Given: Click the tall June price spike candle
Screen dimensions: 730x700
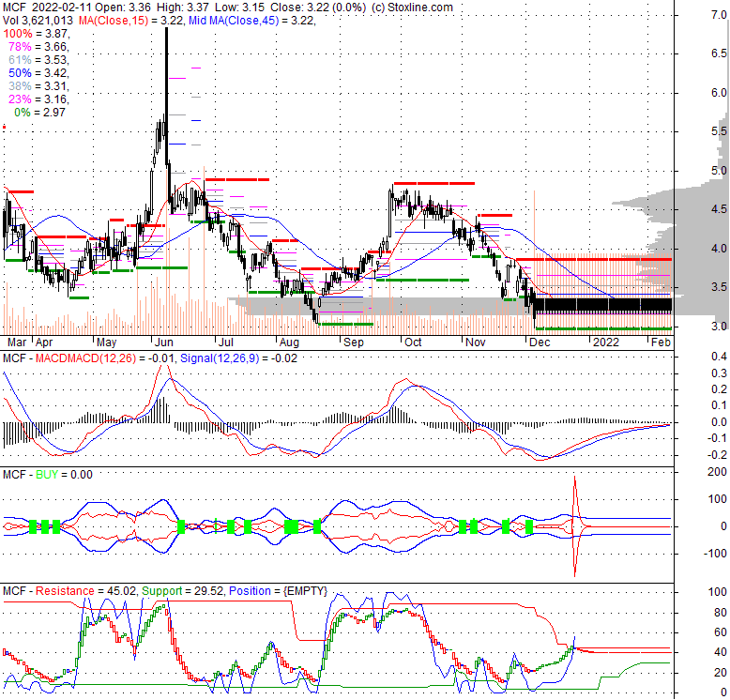Looking at the screenshot, I should coord(167,96).
